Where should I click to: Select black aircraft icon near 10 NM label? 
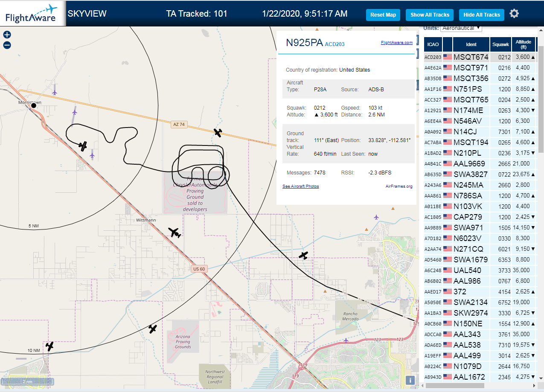(x=50, y=346)
